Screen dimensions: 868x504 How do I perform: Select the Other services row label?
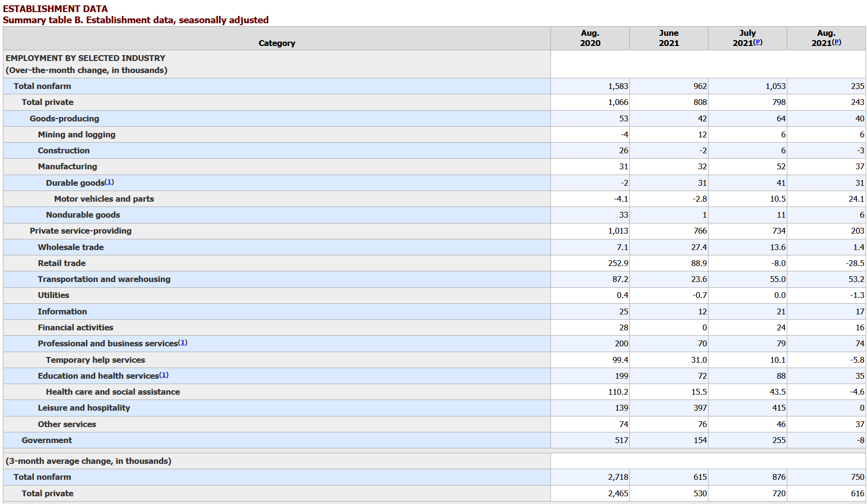67,424
